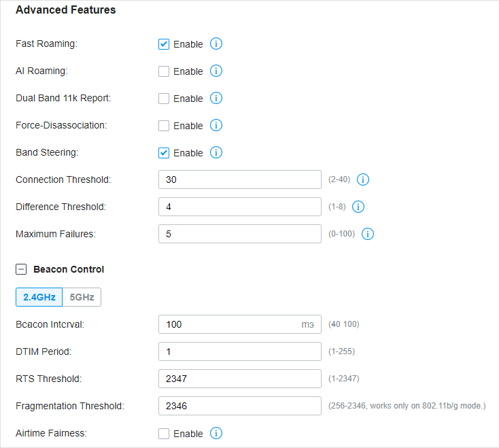499x448 pixels.
Task: Enable the AI Roaming checkbox
Action: [164, 71]
